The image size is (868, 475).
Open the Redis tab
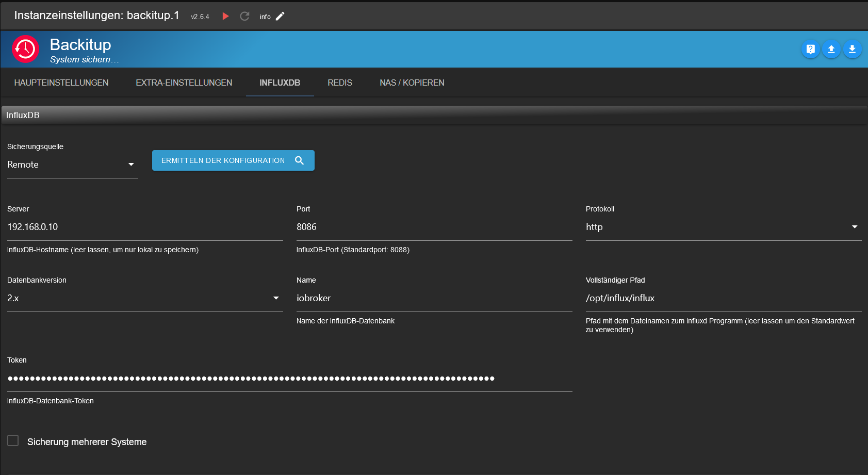(x=340, y=83)
